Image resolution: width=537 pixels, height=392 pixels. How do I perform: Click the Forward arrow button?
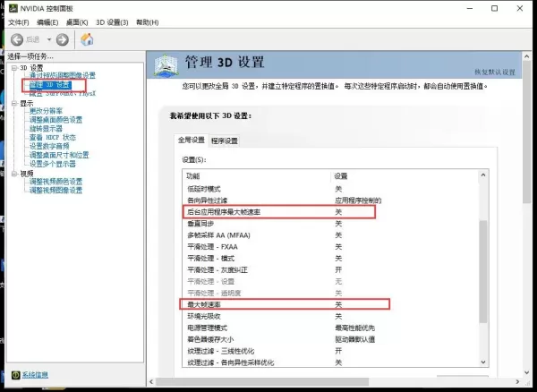[x=62, y=39]
